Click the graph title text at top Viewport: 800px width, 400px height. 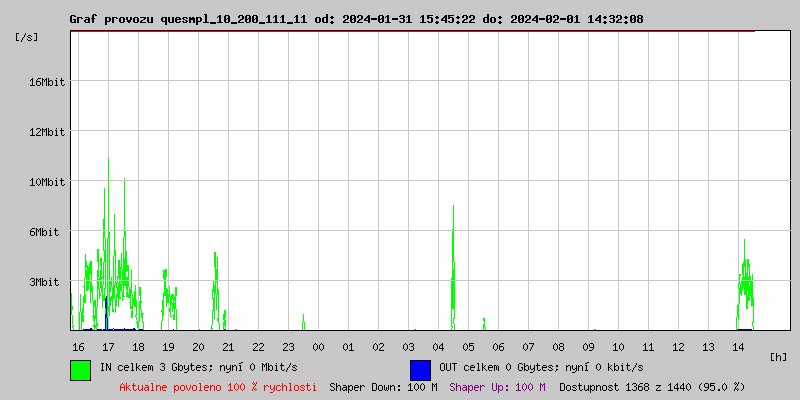pyautogui.click(x=370, y=19)
